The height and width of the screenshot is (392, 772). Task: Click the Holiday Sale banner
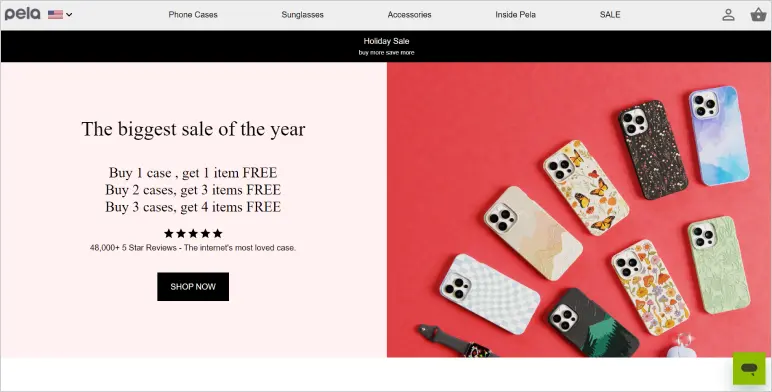tap(386, 46)
